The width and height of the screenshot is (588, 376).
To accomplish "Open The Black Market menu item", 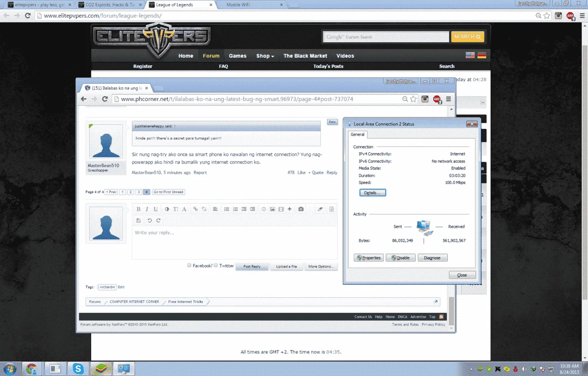I will pos(305,56).
